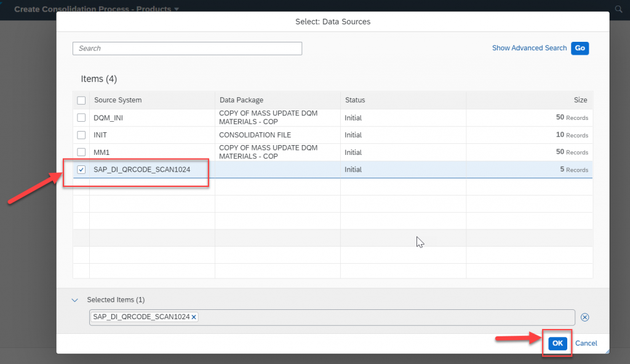630x364 pixels.
Task: Check the INIT row checkbox
Action: pyautogui.click(x=81, y=135)
